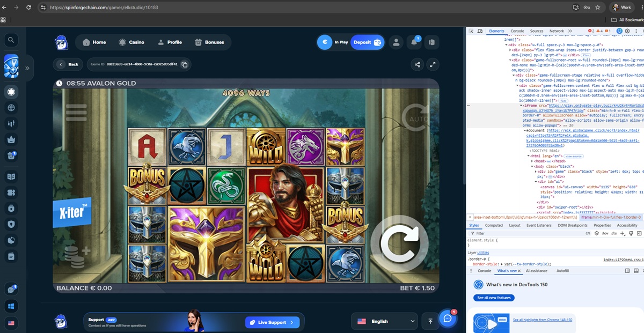Add new style rule plus icon
The image size is (644, 333).
click(623, 233)
